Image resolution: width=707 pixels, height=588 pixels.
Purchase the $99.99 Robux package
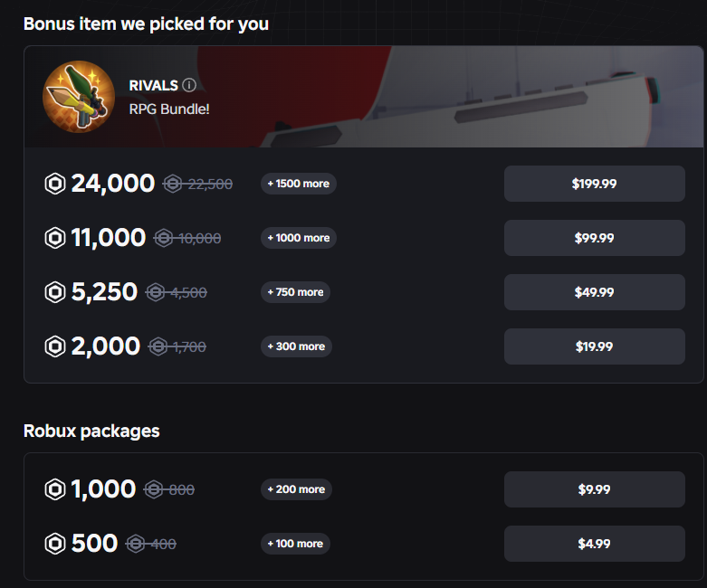(594, 238)
